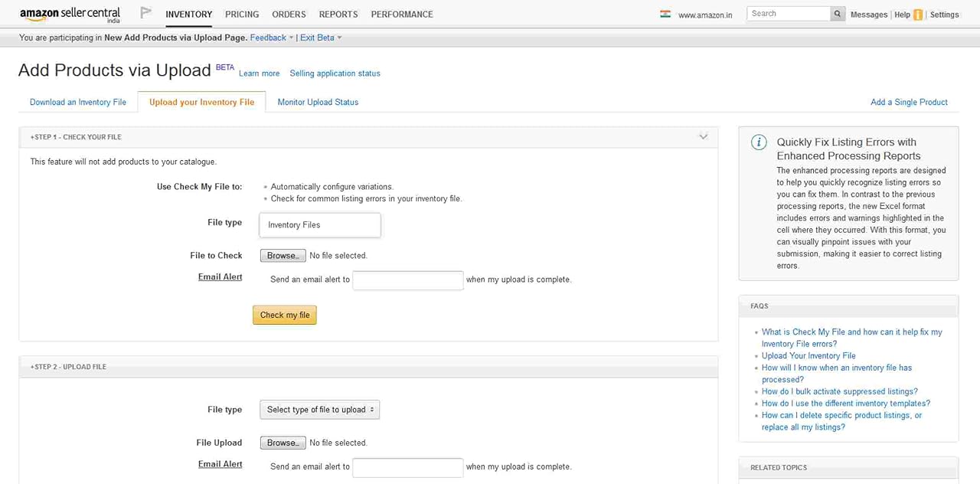
Task: Open Selling application status link
Action: (335, 74)
